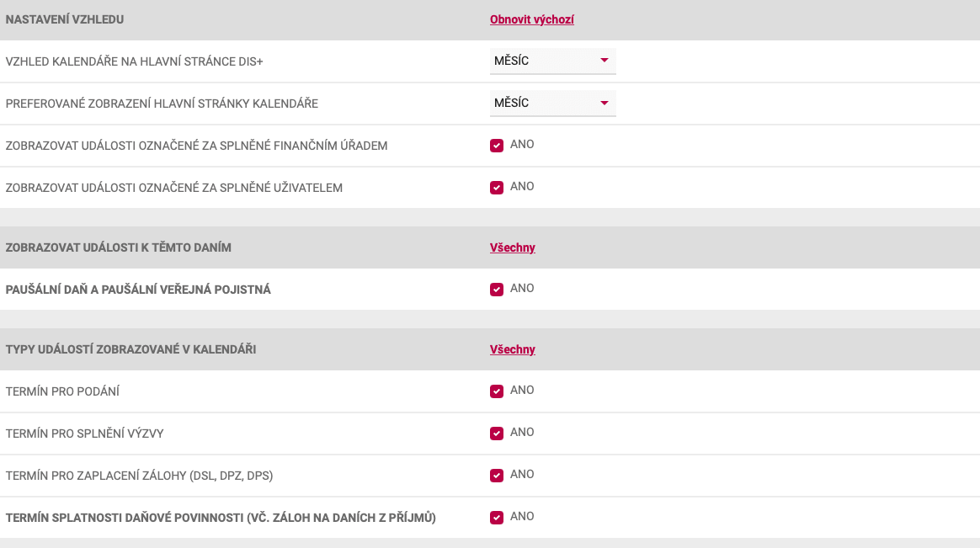Click the 'Vzhled kalendáře na hlavní stránce DIS+' label
This screenshot has height=548, width=980.
pos(135,61)
